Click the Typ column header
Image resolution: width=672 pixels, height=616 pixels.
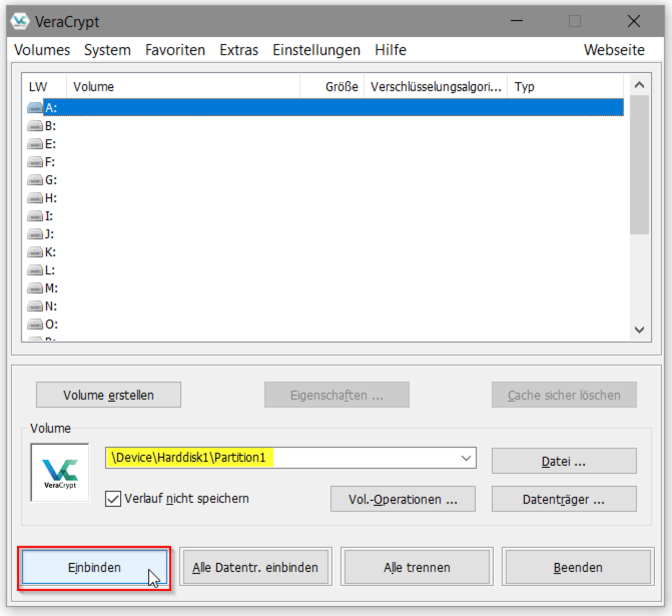tap(565, 87)
